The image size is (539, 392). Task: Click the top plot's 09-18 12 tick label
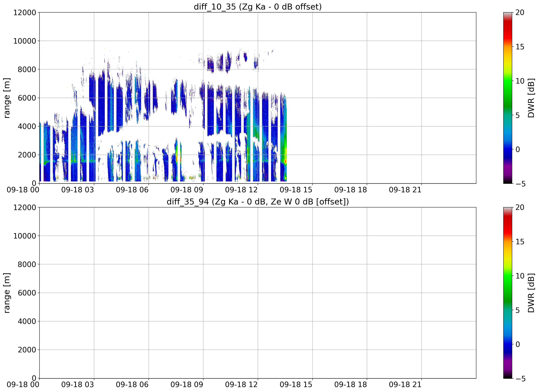[241, 190]
